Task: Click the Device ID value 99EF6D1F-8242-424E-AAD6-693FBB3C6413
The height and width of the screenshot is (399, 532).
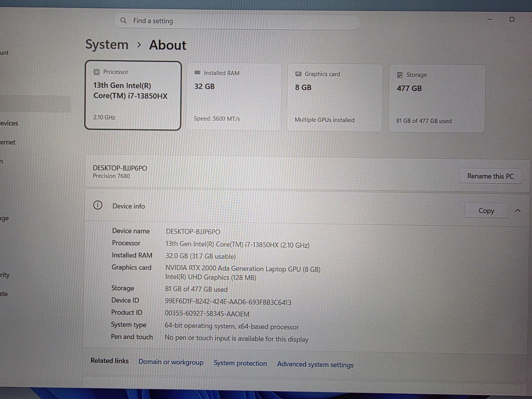Action: click(x=228, y=302)
